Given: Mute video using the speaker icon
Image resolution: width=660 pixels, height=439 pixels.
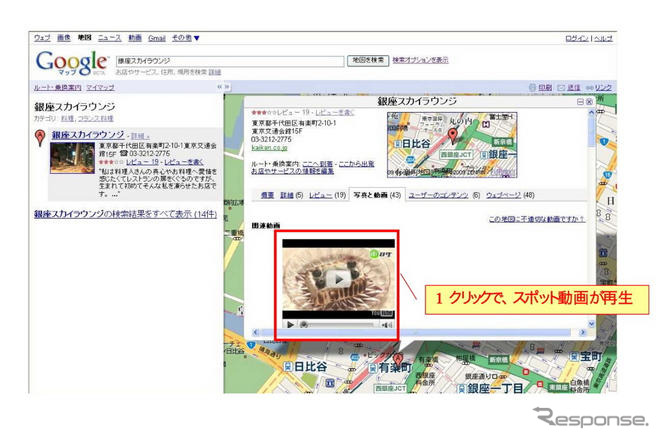Looking at the screenshot, I should point(387,325).
